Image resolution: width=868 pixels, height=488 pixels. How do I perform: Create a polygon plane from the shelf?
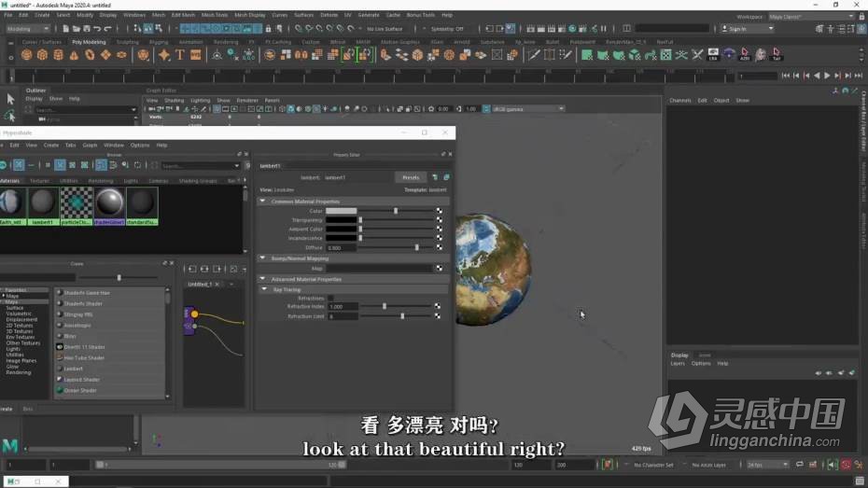[x=105, y=55]
